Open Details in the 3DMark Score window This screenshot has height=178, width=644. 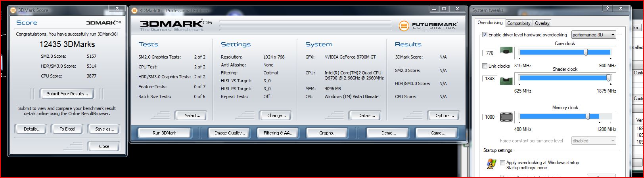pyautogui.click(x=32, y=129)
